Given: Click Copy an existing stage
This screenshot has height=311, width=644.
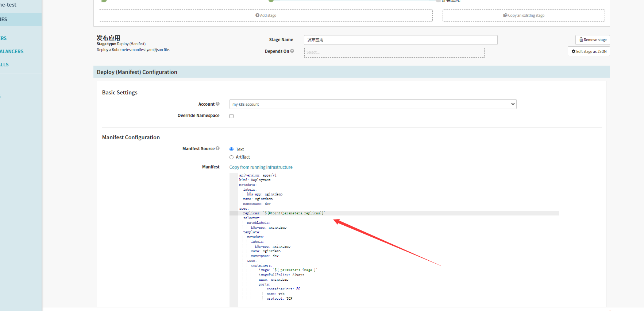Looking at the screenshot, I should (x=524, y=15).
